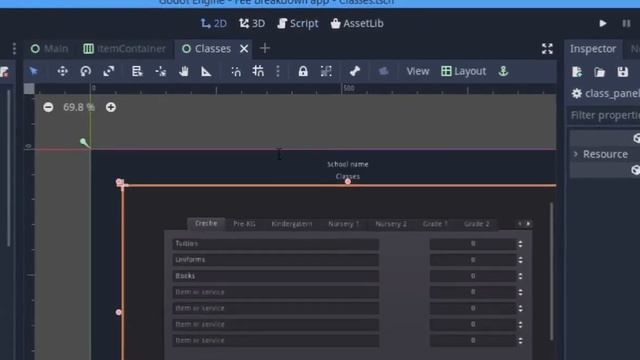Select the Grade 1 tab

pyautogui.click(x=435, y=224)
